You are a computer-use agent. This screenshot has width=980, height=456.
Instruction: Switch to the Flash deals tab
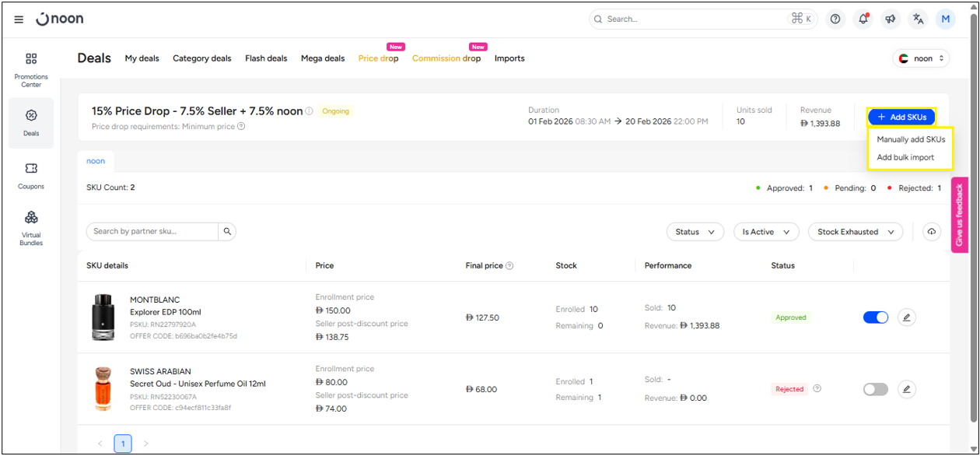click(266, 58)
